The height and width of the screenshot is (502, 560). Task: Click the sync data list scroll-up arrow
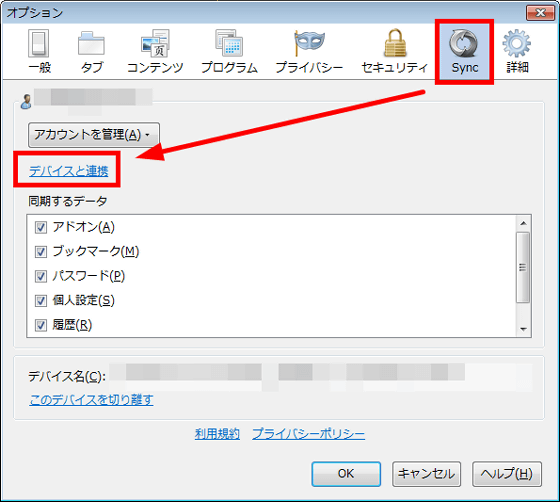[523, 224]
